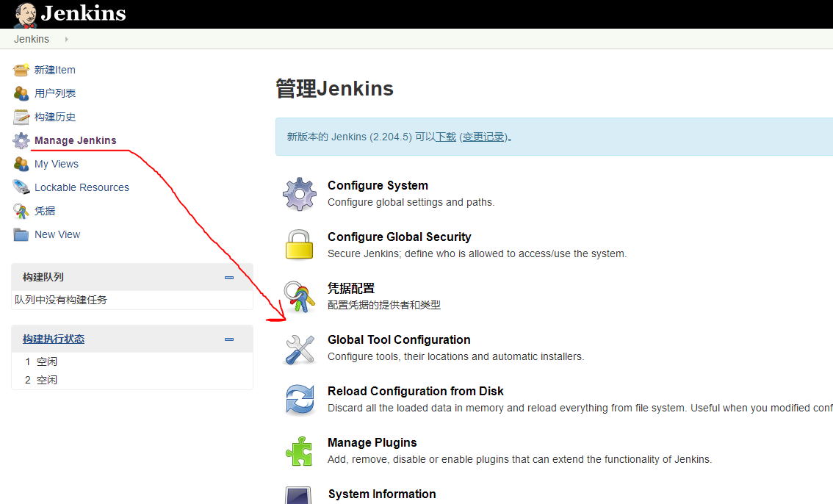Click the 管理Jenkins page heading
This screenshot has width=833, height=504.
(x=335, y=89)
